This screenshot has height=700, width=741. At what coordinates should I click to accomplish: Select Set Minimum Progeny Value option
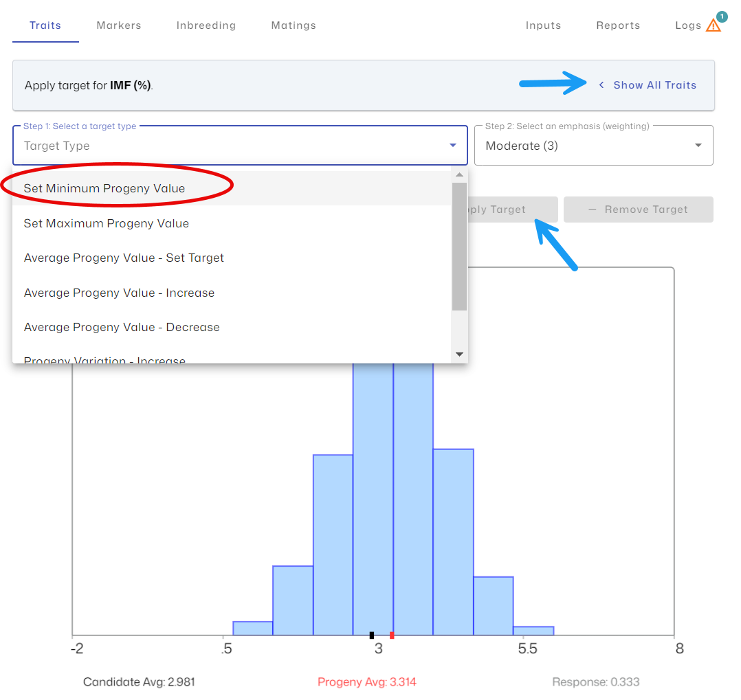[x=104, y=188]
